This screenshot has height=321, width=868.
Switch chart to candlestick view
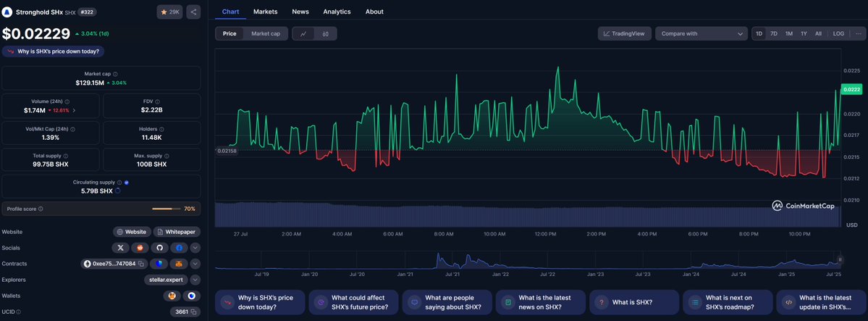click(326, 34)
